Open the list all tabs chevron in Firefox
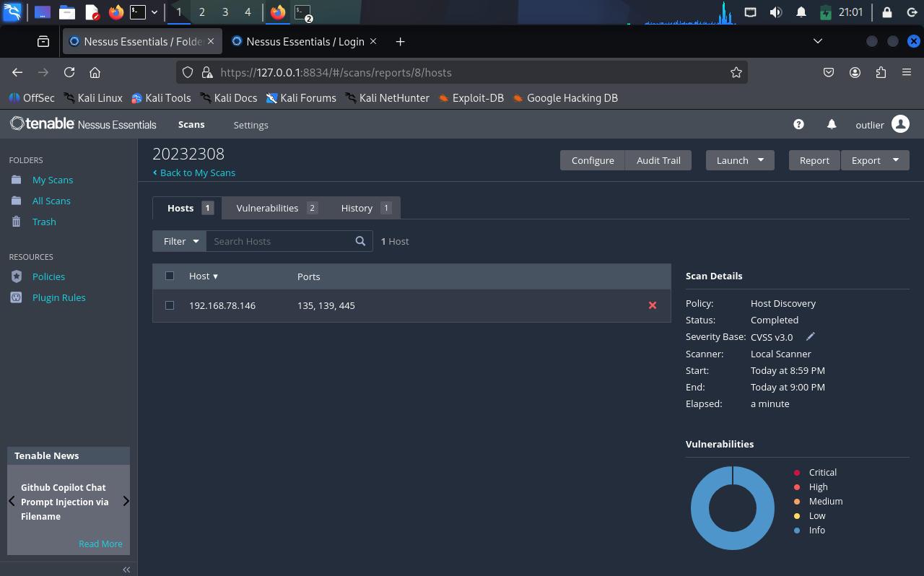This screenshot has width=924, height=576. pyautogui.click(x=817, y=41)
